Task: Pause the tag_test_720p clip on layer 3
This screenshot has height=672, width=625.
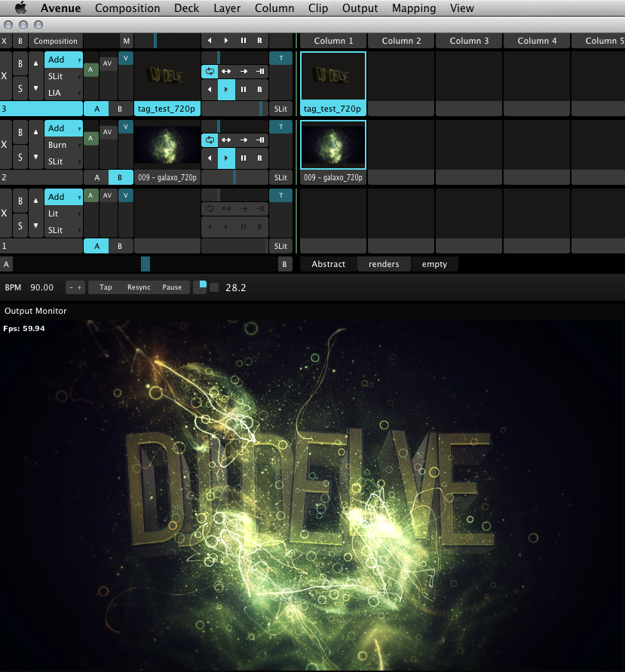Action: [243, 89]
